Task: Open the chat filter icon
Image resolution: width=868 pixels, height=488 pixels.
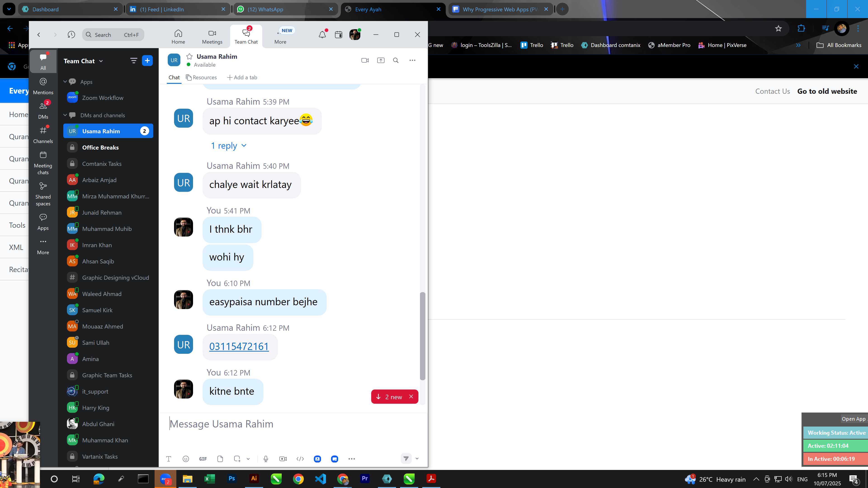Action: point(133,61)
